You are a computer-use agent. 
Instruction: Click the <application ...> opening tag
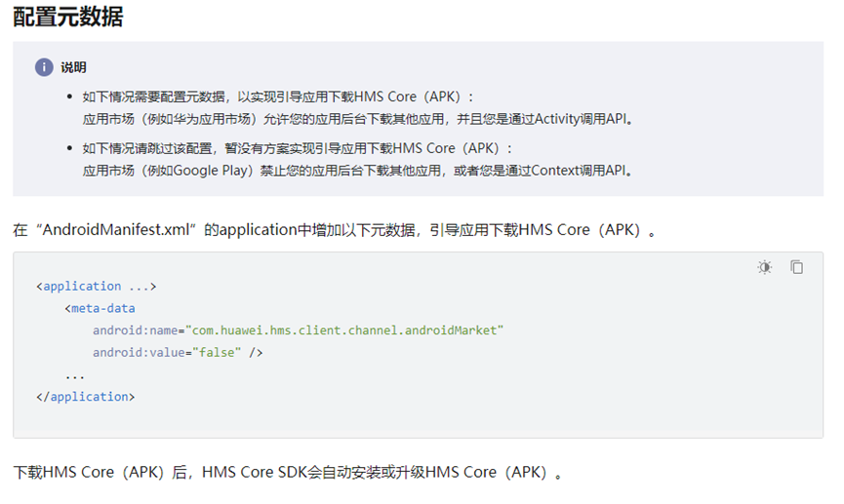(x=97, y=287)
